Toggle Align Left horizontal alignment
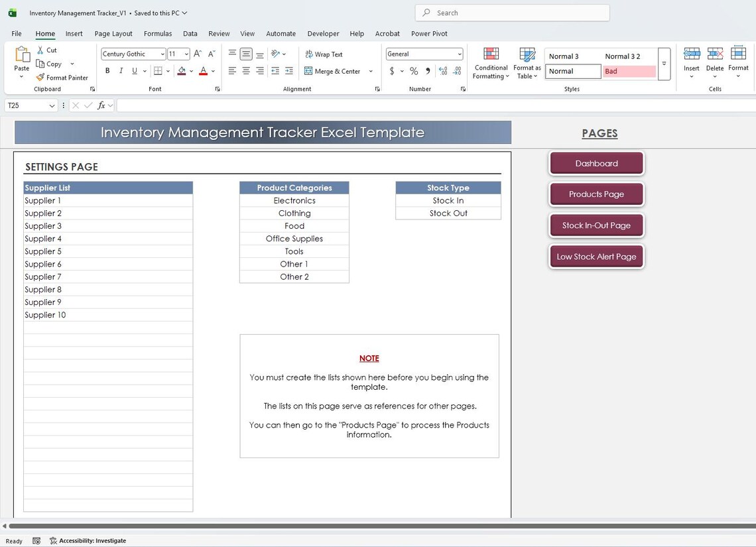 click(x=232, y=71)
